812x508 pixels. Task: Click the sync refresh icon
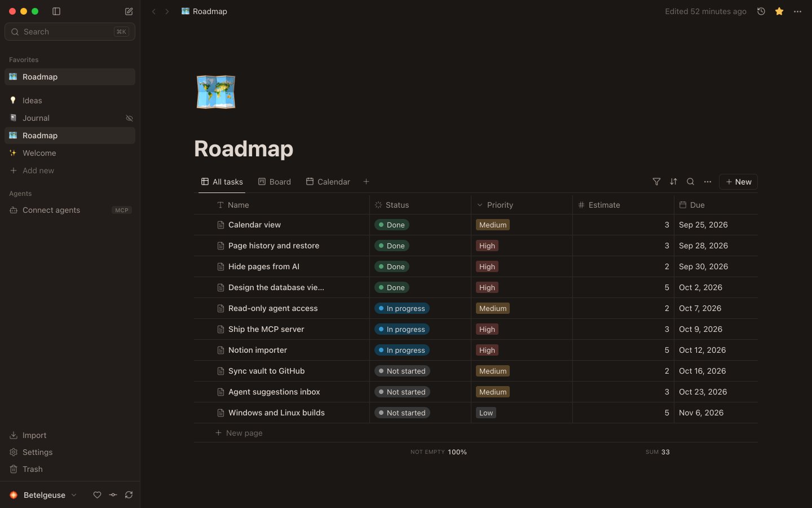pos(129,495)
